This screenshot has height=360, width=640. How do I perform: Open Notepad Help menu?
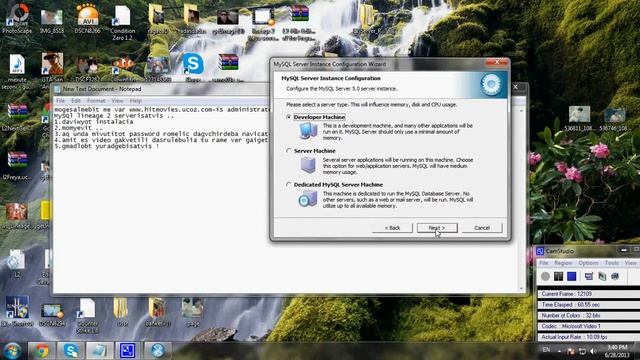pyautogui.click(x=136, y=100)
